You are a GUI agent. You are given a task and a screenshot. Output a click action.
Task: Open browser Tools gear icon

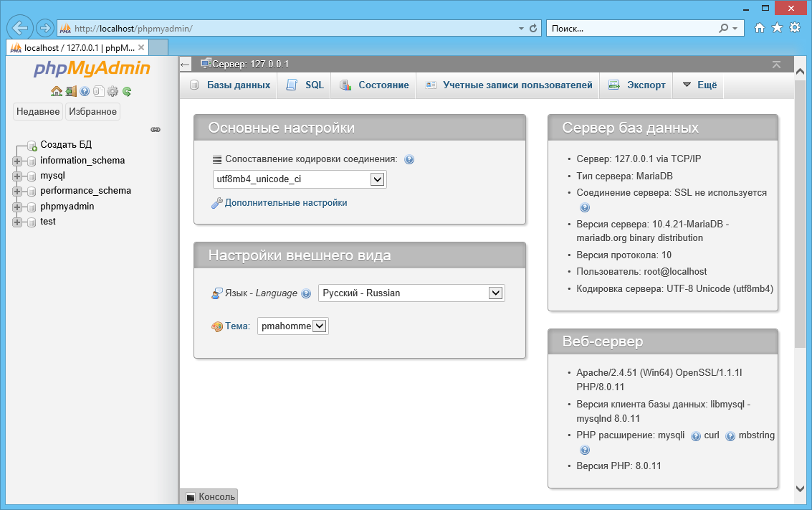(x=795, y=28)
